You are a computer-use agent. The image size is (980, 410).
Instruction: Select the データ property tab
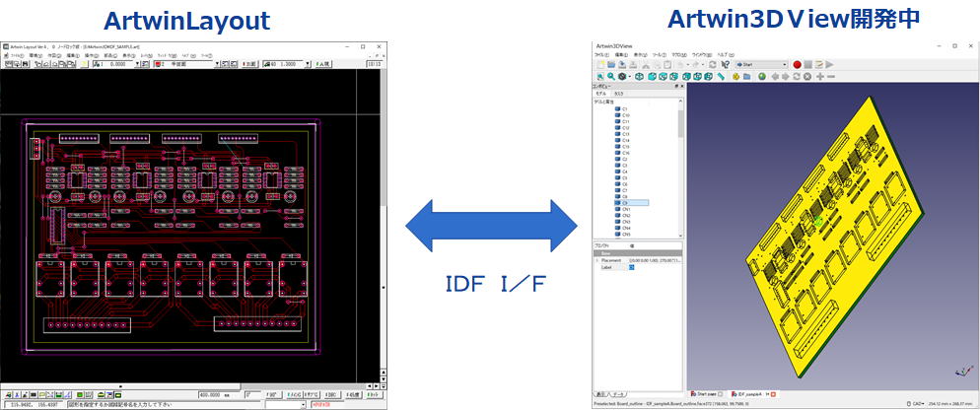[x=617, y=394]
